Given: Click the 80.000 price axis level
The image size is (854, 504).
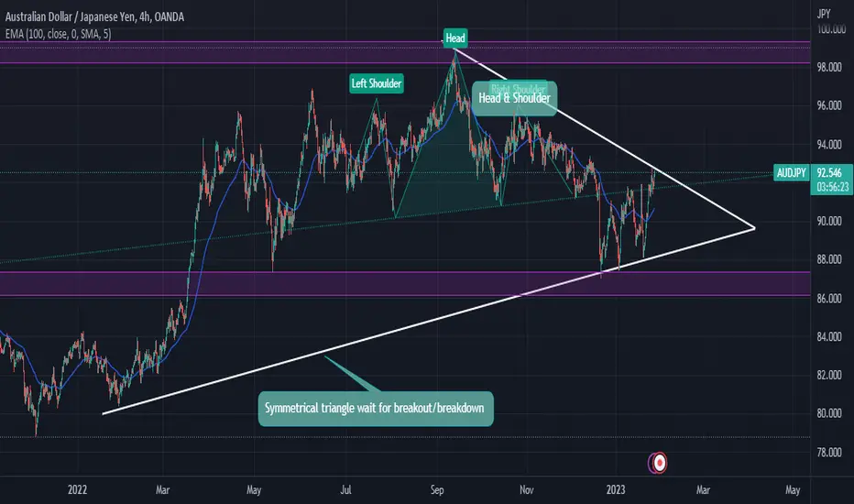Looking at the screenshot, I should (x=829, y=413).
